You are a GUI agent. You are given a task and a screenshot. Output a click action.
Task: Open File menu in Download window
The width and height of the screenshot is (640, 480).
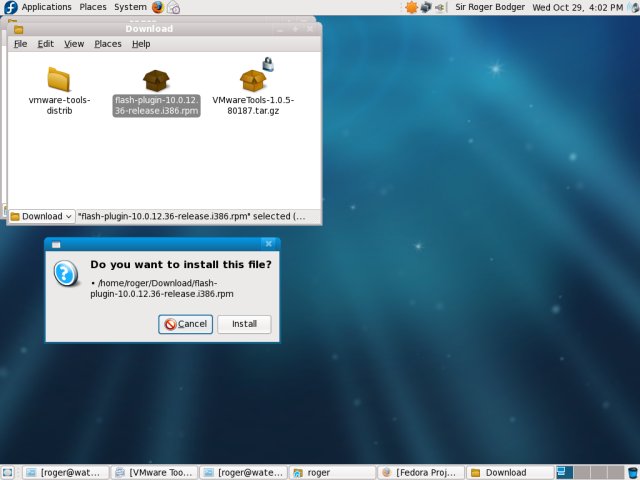click(x=20, y=44)
